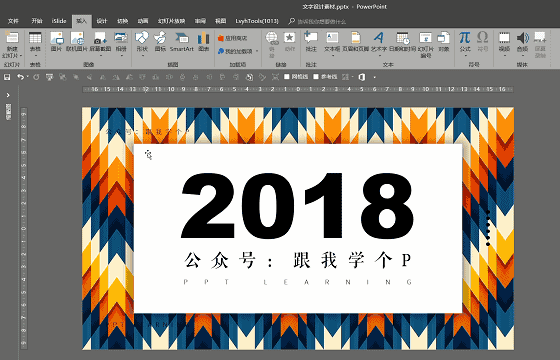Click the 文本框 text box icon
This screenshot has width=560, height=360.
click(332, 37)
